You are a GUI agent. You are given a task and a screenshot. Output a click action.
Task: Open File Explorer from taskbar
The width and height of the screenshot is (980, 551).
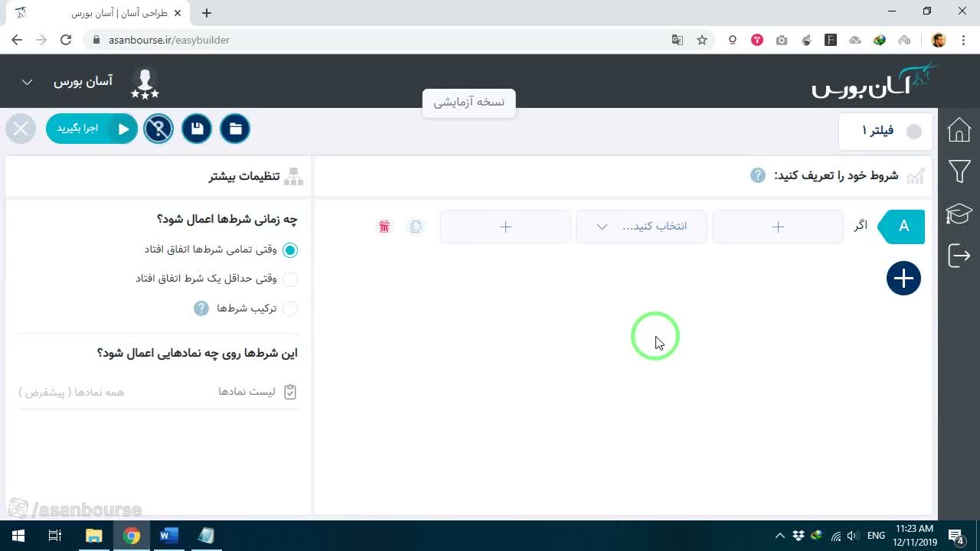[x=93, y=536]
